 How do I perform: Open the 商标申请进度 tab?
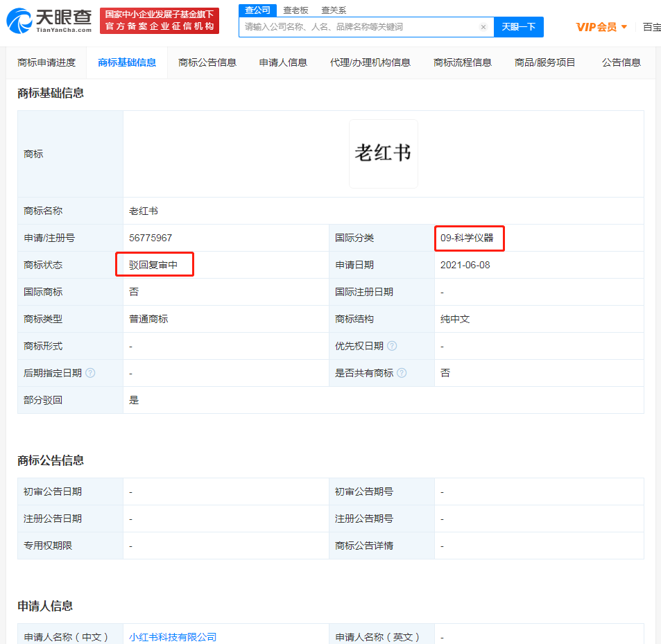(x=46, y=63)
